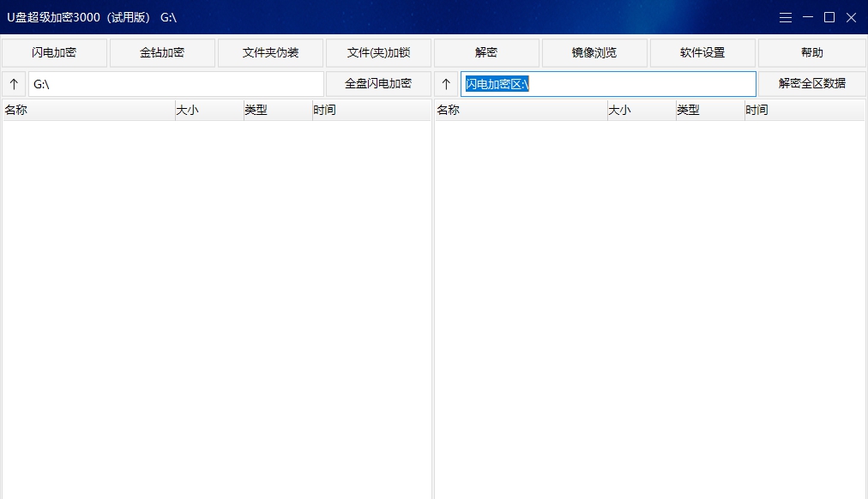This screenshot has width=868, height=499.
Task: Select the 金钻加密 (Gold Diamond Encryption) tool
Action: [162, 52]
